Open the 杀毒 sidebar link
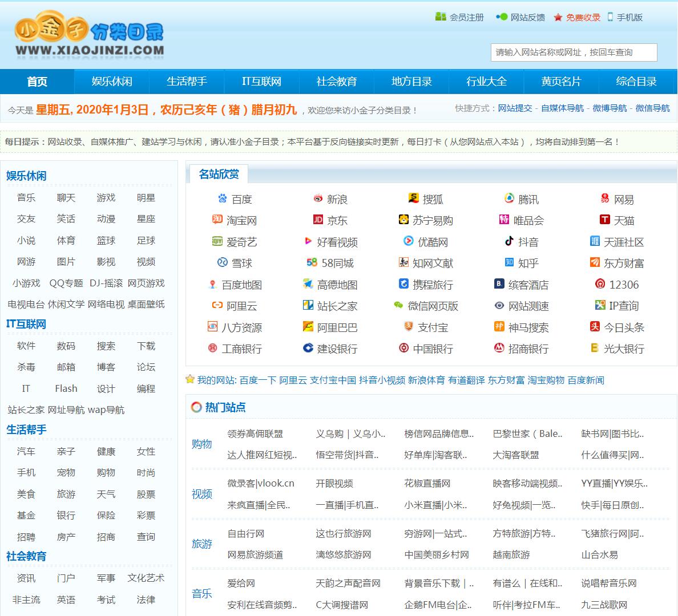Image resolution: width=678 pixels, height=616 pixels. (x=26, y=367)
